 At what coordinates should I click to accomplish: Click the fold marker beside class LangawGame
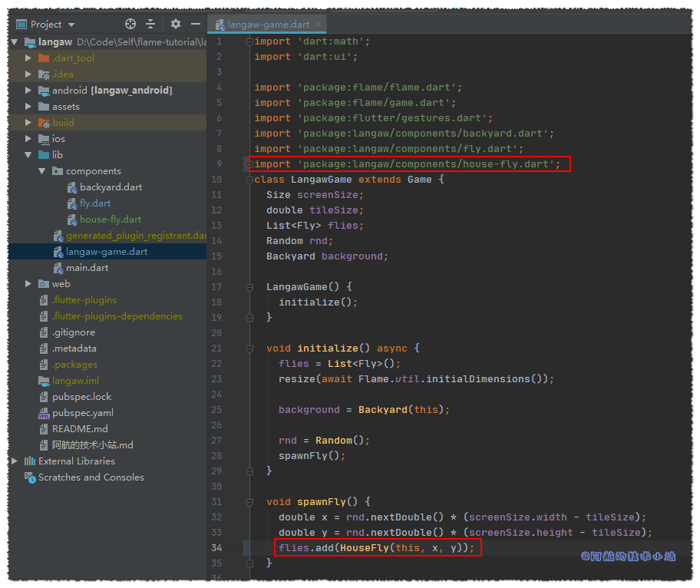[x=249, y=180]
